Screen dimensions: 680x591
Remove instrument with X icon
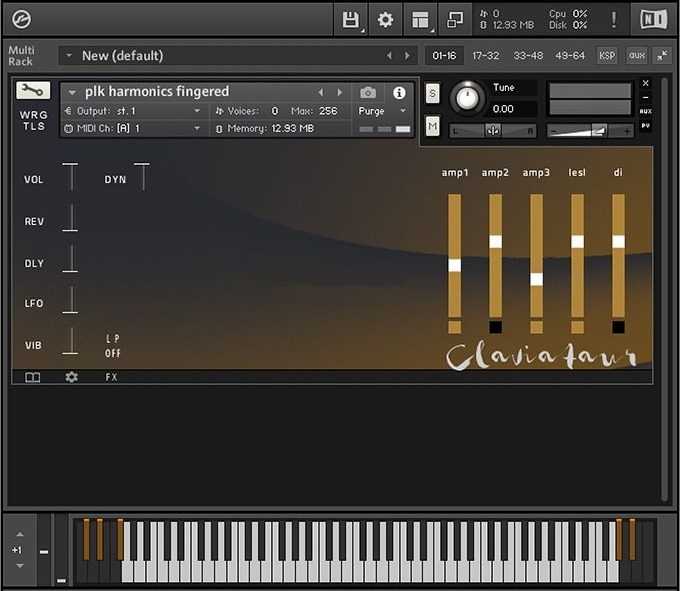(646, 83)
